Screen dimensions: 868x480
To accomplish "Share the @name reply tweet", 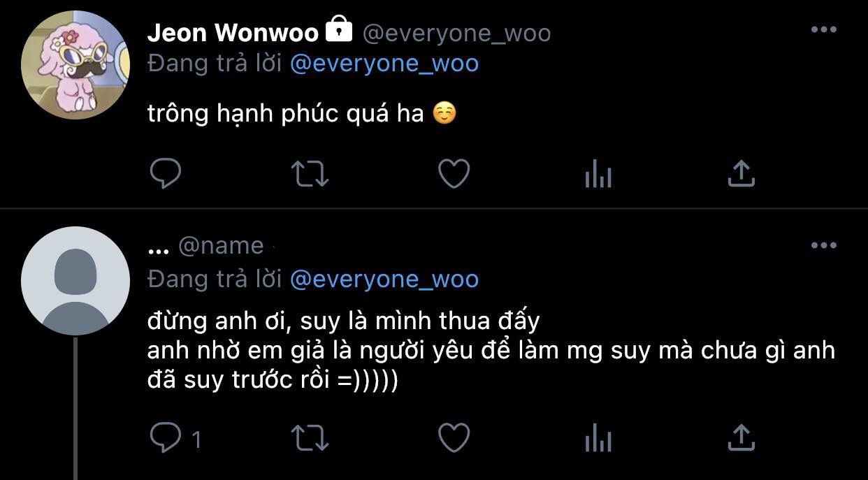I will 741,439.
